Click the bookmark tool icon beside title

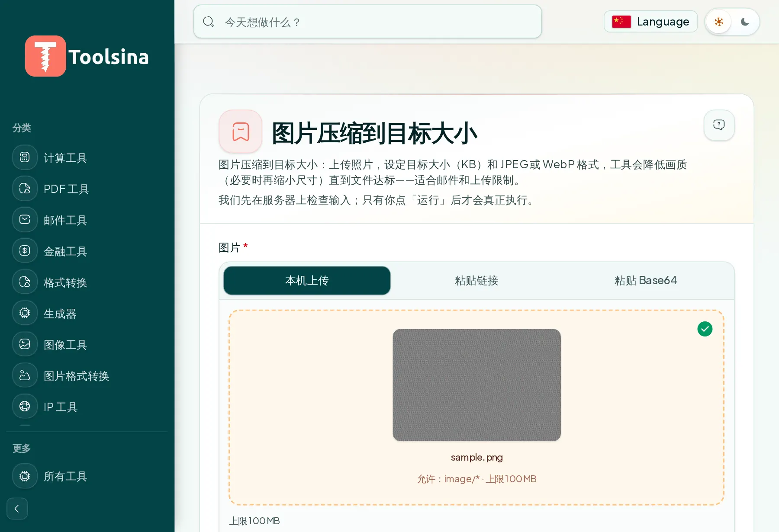(241, 131)
